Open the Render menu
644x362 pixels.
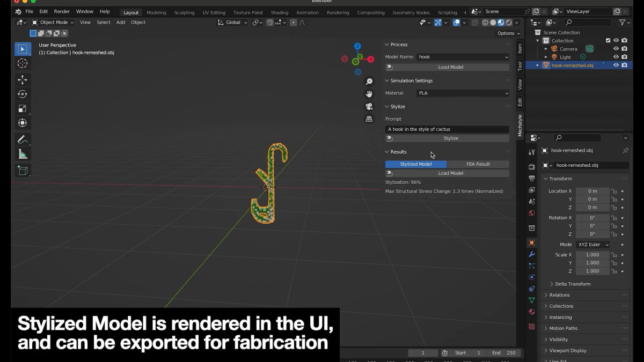[x=62, y=11]
